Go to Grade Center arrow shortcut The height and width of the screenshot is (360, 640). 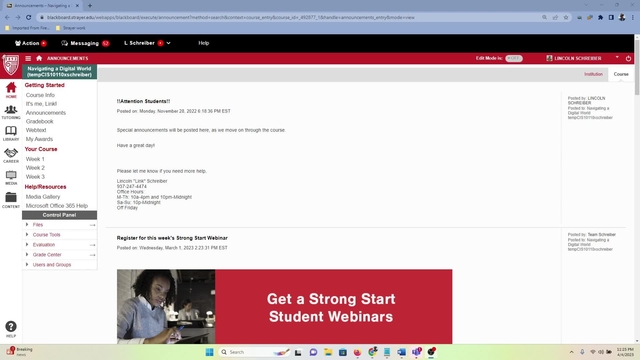click(93, 255)
